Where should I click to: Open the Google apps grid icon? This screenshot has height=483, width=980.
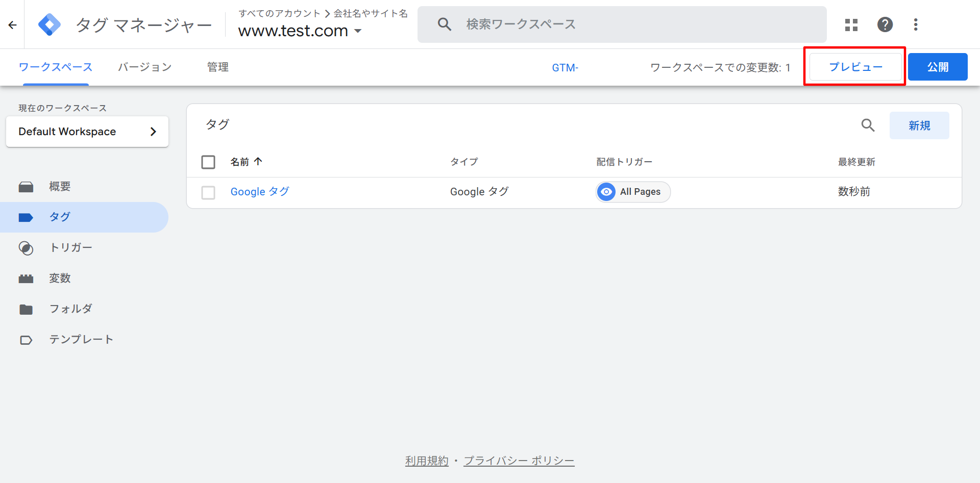tap(851, 24)
